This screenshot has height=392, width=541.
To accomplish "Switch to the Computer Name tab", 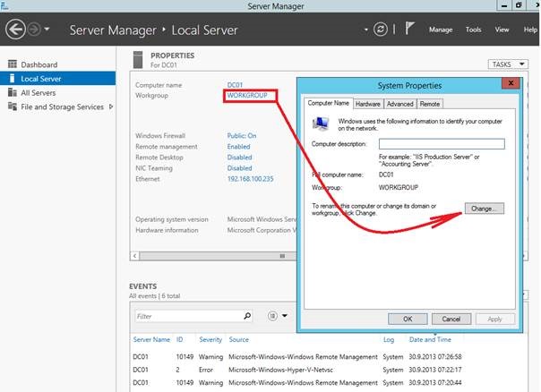I will [x=328, y=103].
